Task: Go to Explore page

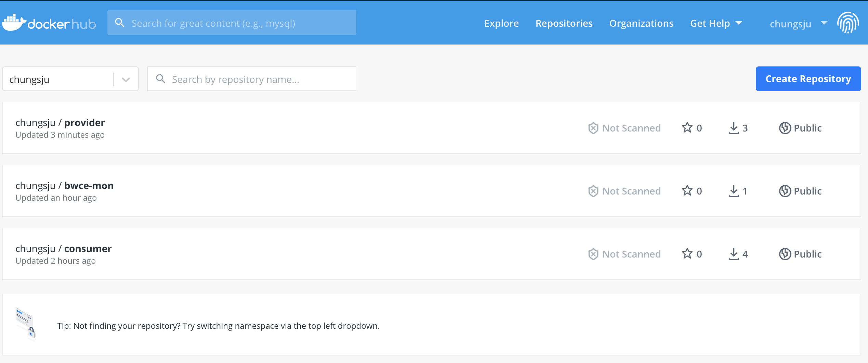Action: 501,23
